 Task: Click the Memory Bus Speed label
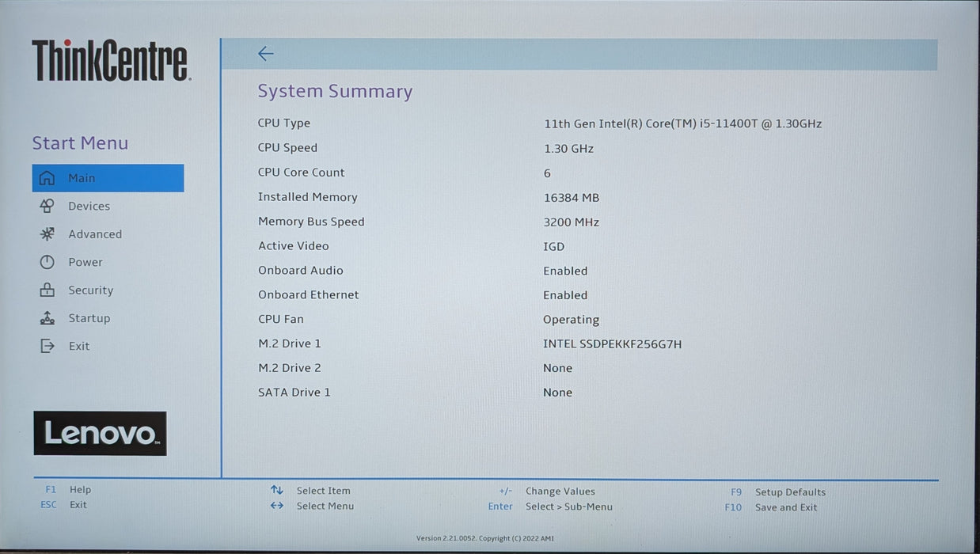pyautogui.click(x=311, y=222)
